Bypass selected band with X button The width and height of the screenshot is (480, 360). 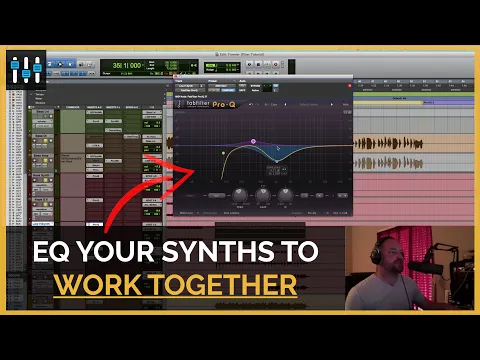click(319, 196)
